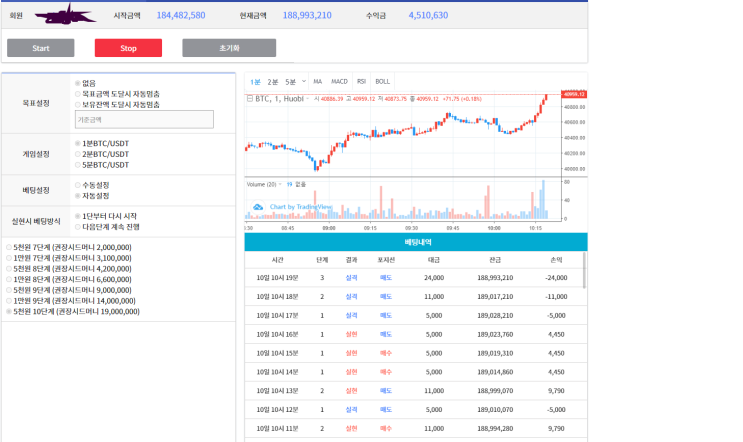Click loss -24,000 in the 10시 19분 row
The width and height of the screenshot is (743, 442).
click(x=556, y=278)
